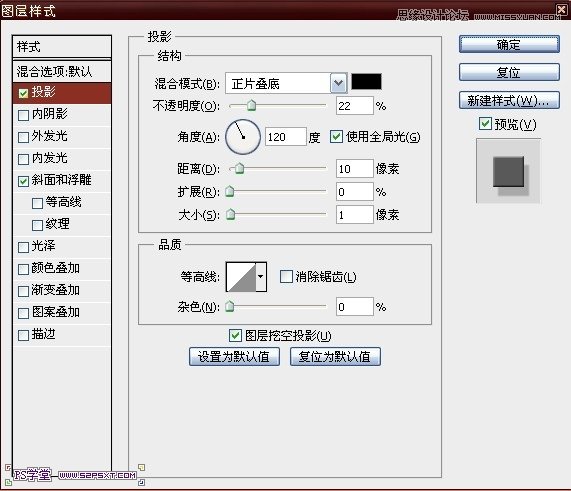Click the 扩展 spread value field
The image size is (571, 491).
tap(355, 192)
